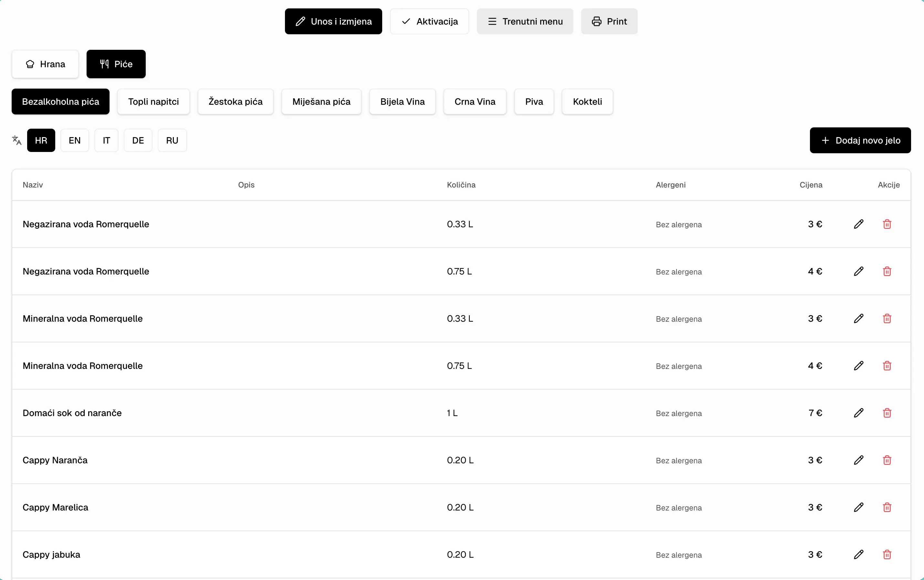Screen dimensions: 924x580
Task: Select the Piće section
Action: click(116, 64)
